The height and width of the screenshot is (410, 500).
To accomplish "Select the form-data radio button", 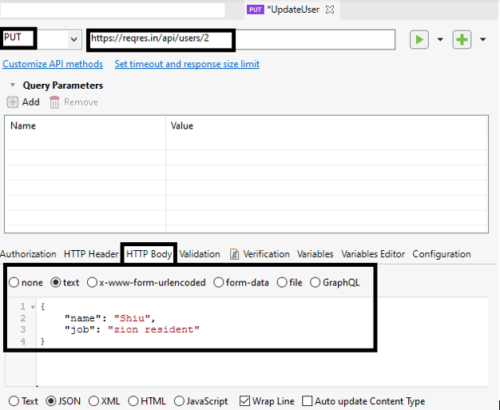I will pyautogui.click(x=219, y=282).
